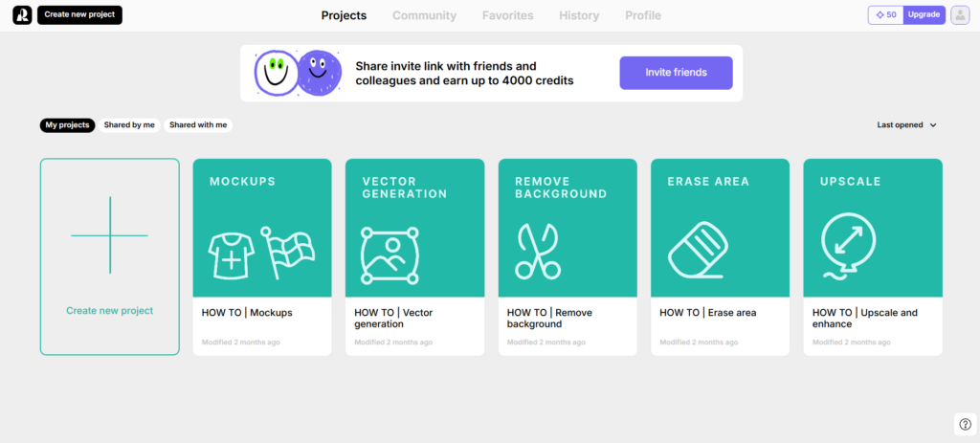Click the large plus icon for new project
The height and width of the screenshot is (443, 980).
(109, 235)
